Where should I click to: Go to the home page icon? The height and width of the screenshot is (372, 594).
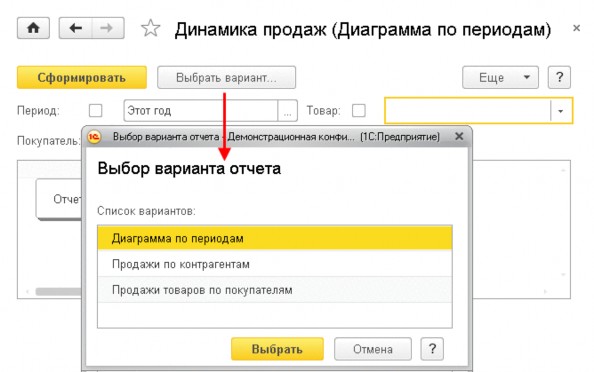(x=33, y=28)
